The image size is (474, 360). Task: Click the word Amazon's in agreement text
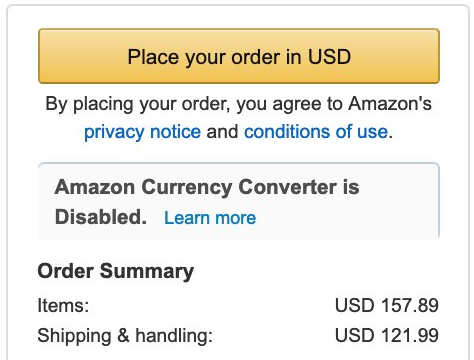tap(390, 103)
